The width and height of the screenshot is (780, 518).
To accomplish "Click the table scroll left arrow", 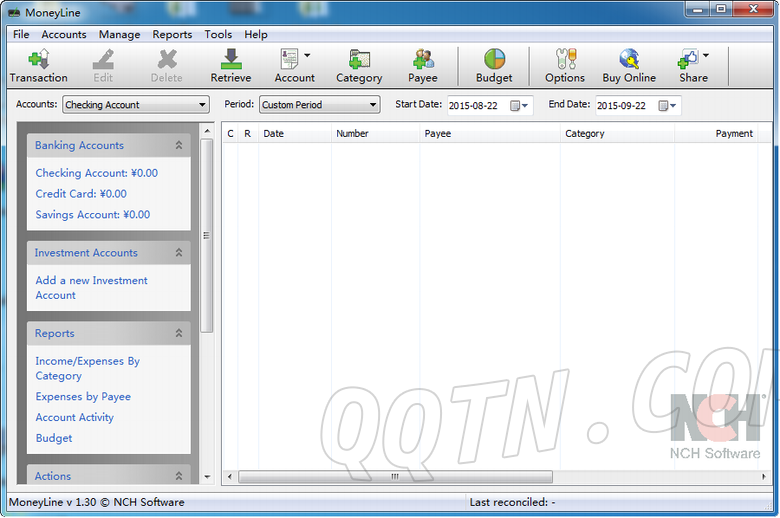I will (x=229, y=477).
